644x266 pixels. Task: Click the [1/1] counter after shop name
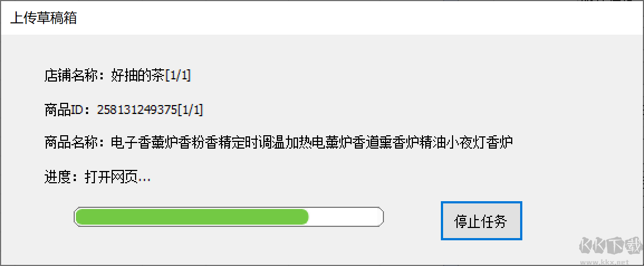(x=178, y=76)
